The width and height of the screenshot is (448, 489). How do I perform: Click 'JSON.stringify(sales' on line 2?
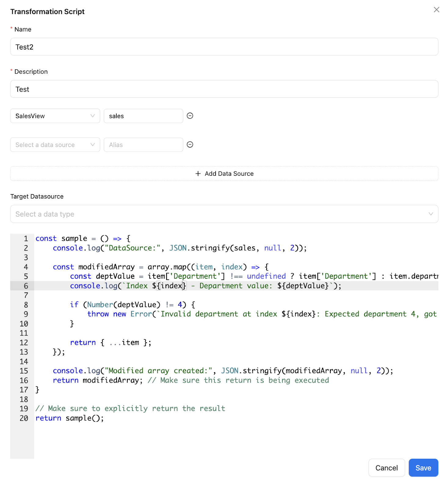coord(213,248)
